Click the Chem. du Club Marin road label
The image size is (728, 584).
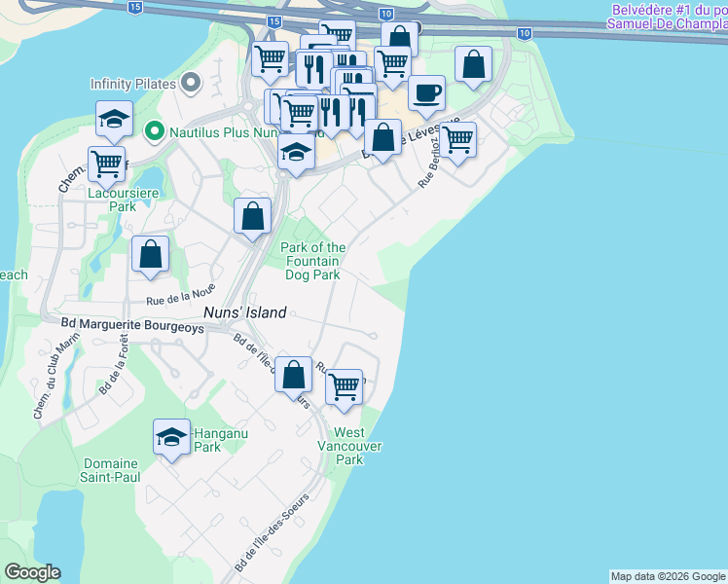(55, 377)
